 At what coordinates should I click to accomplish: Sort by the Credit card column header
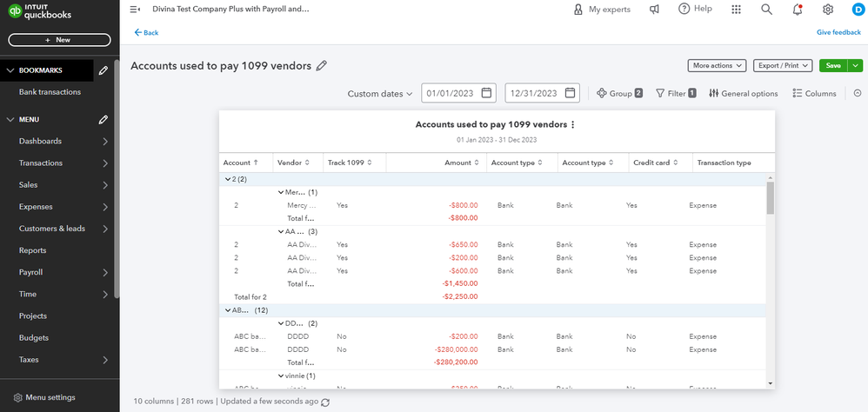point(656,163)
